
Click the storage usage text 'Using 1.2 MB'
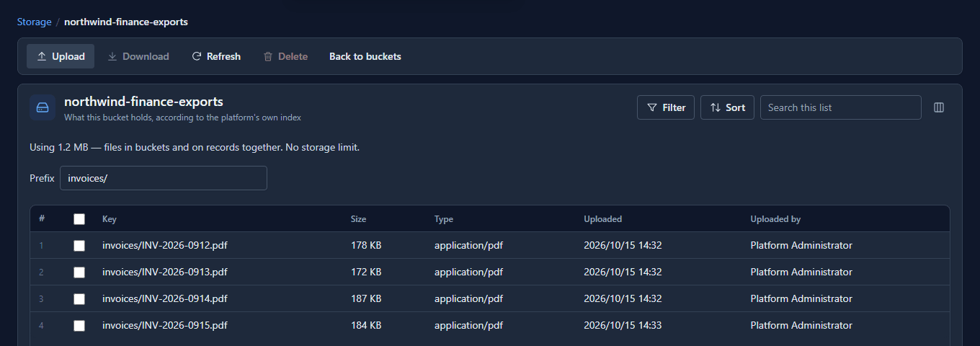coord(58,147)
